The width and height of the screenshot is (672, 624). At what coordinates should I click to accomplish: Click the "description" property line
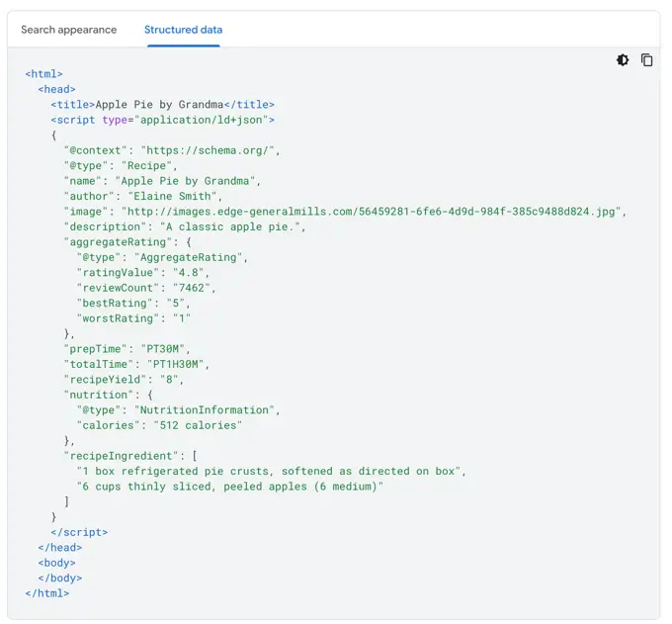point(185,226)
